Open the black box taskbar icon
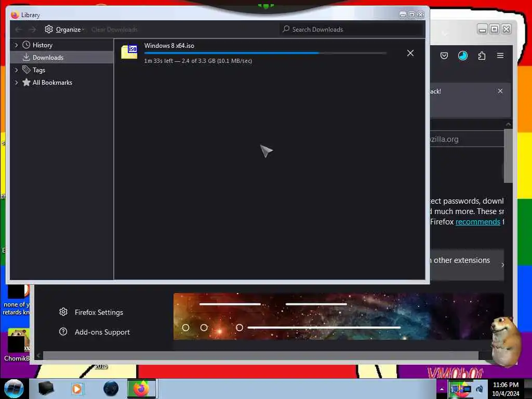 coord(46,389)
